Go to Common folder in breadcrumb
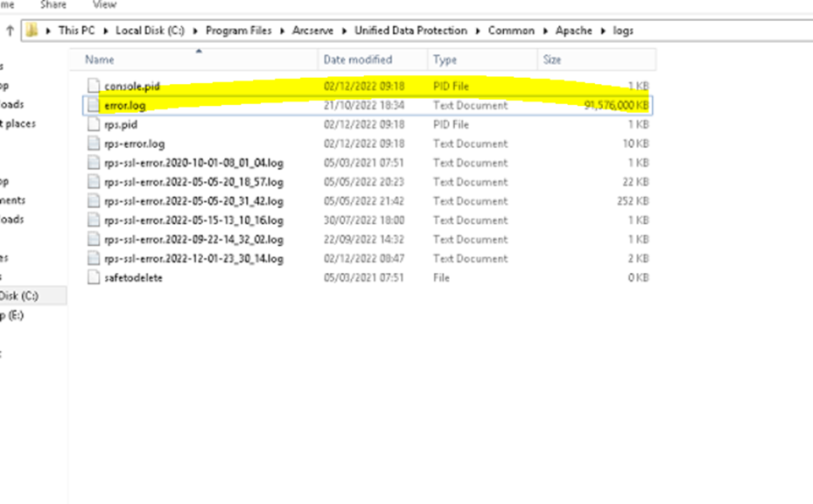813x504 pixels. [511, 31]
